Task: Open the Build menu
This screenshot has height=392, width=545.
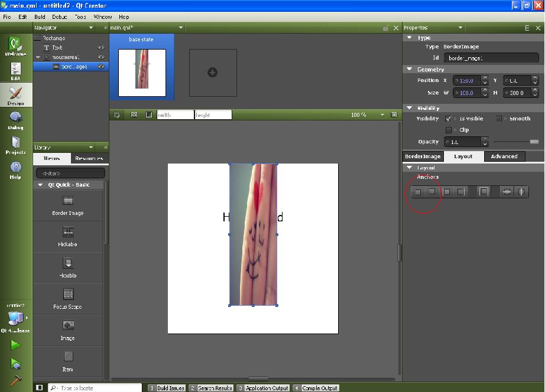Action: [40, 17]
